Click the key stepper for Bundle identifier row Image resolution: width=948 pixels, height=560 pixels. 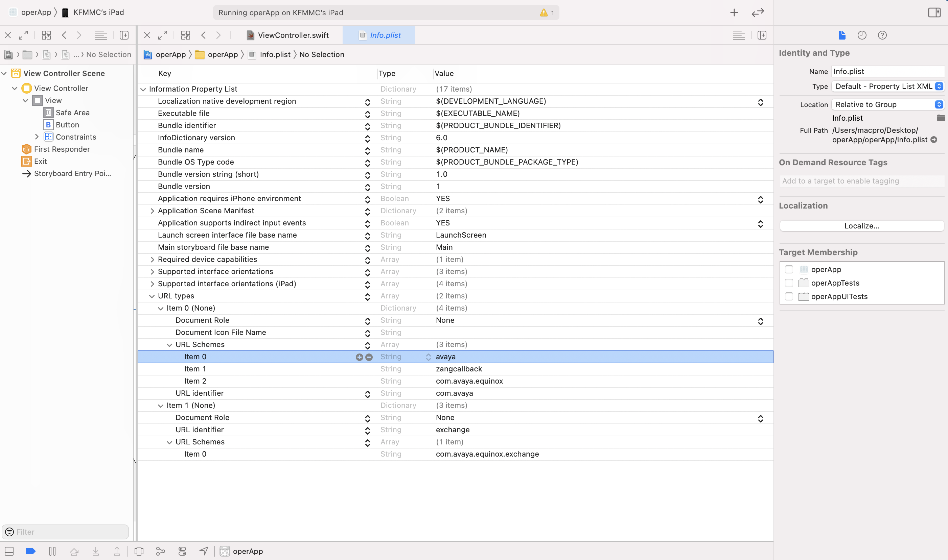(367, 126)
